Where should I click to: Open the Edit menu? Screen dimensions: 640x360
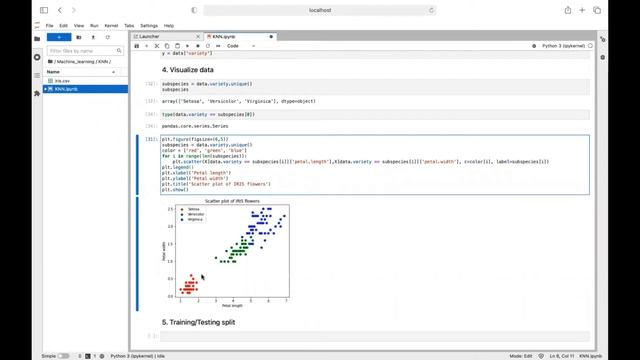(63, 26)
